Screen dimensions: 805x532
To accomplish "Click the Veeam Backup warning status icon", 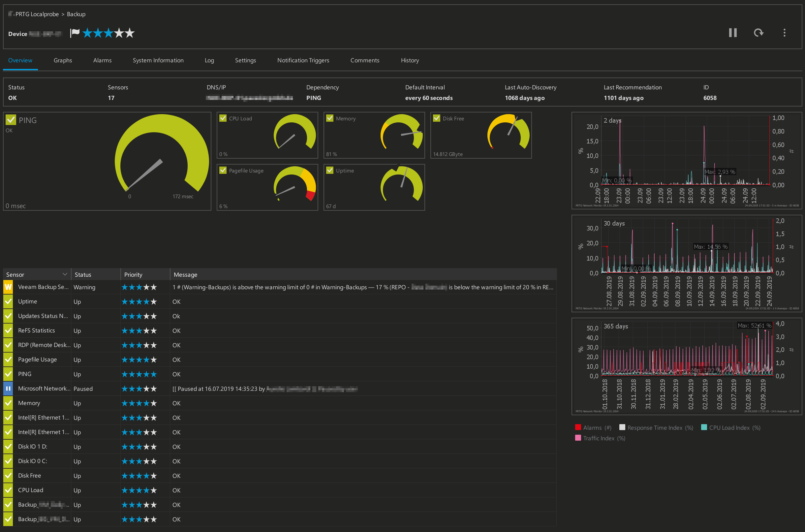I will coord(8,287).
